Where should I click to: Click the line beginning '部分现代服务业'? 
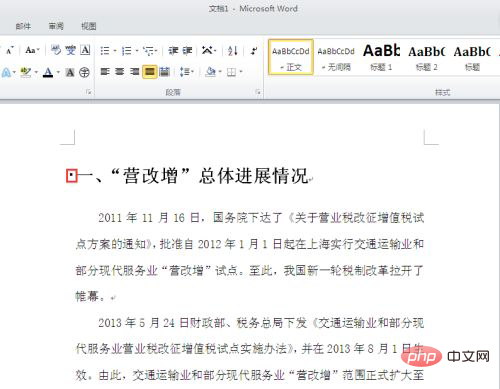(x=250, y=270)
